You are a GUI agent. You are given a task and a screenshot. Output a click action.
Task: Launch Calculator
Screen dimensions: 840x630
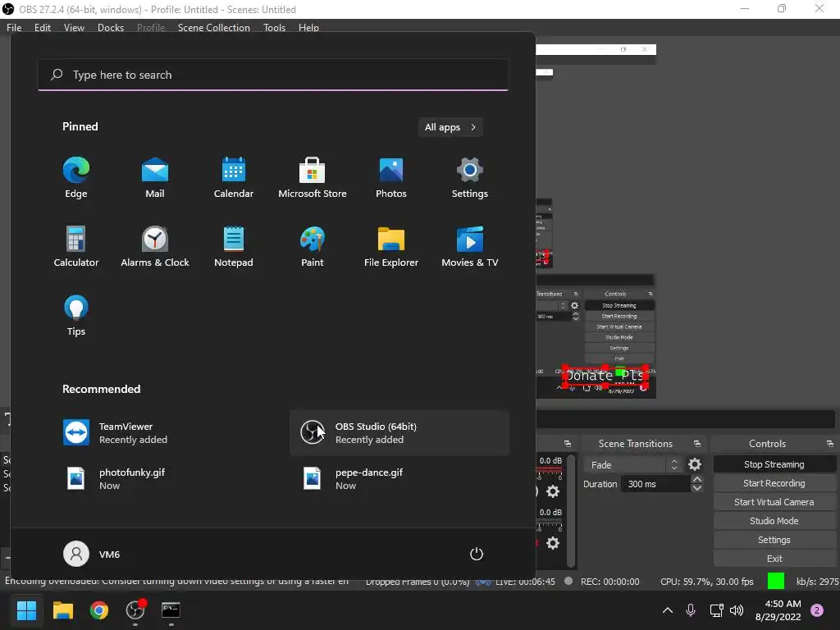tap(76, 247)
